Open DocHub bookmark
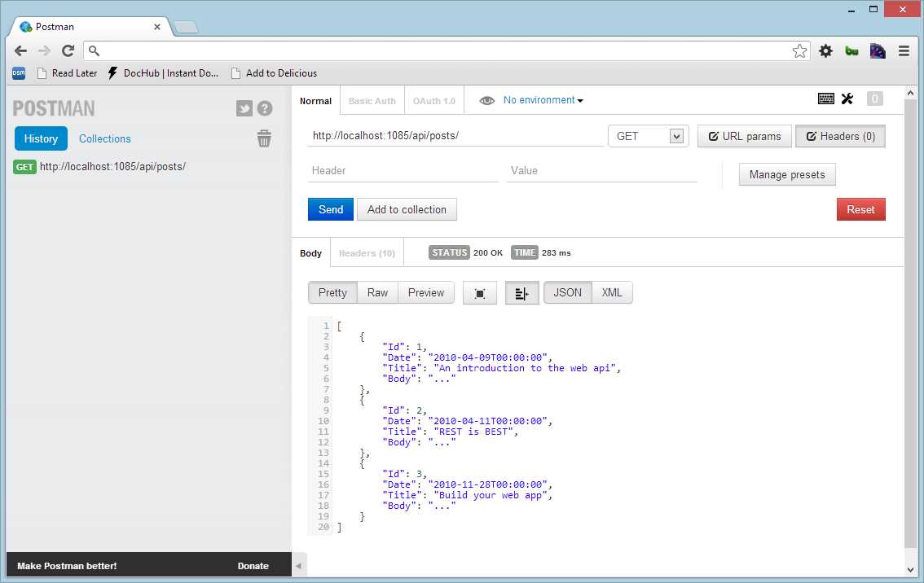The image size is (924, 583). (163, 73)
